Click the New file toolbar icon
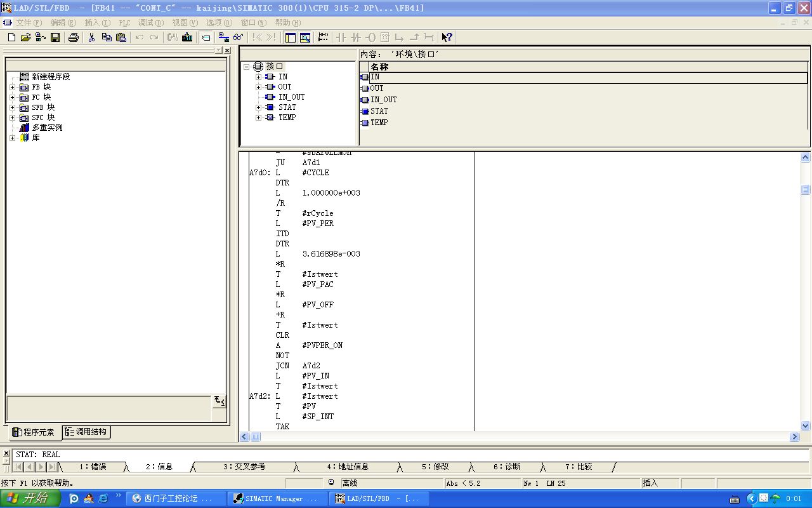Image resolution: width=812 pixels, height=508 pixels. coord(11,37)
